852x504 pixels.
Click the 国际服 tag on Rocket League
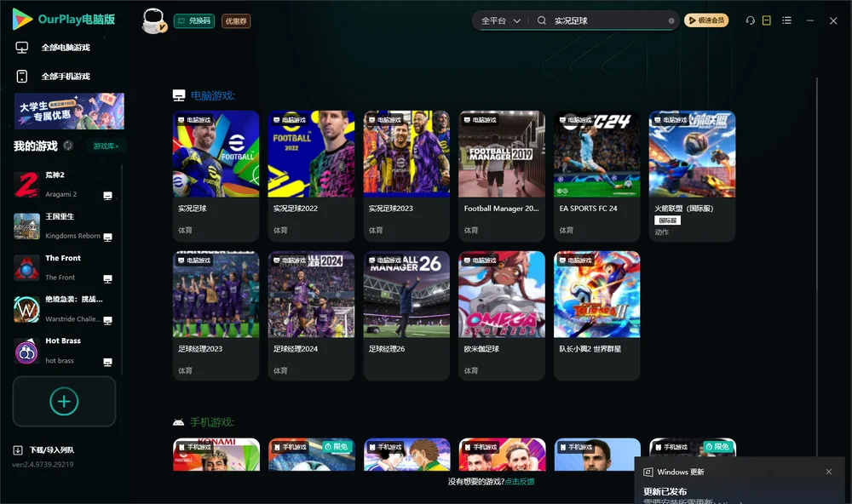click(x=667, y=220)
